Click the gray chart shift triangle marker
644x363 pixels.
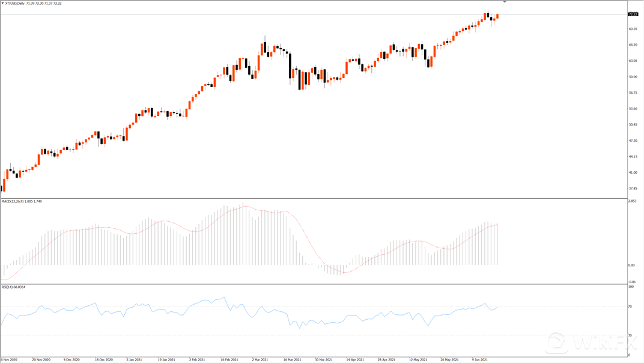(x=505, y=2)
